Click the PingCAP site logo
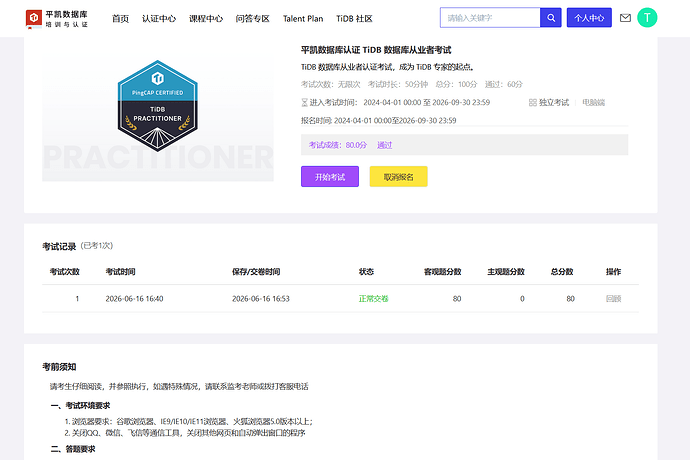This screenshot has height=460, width=690. point(57,18)
